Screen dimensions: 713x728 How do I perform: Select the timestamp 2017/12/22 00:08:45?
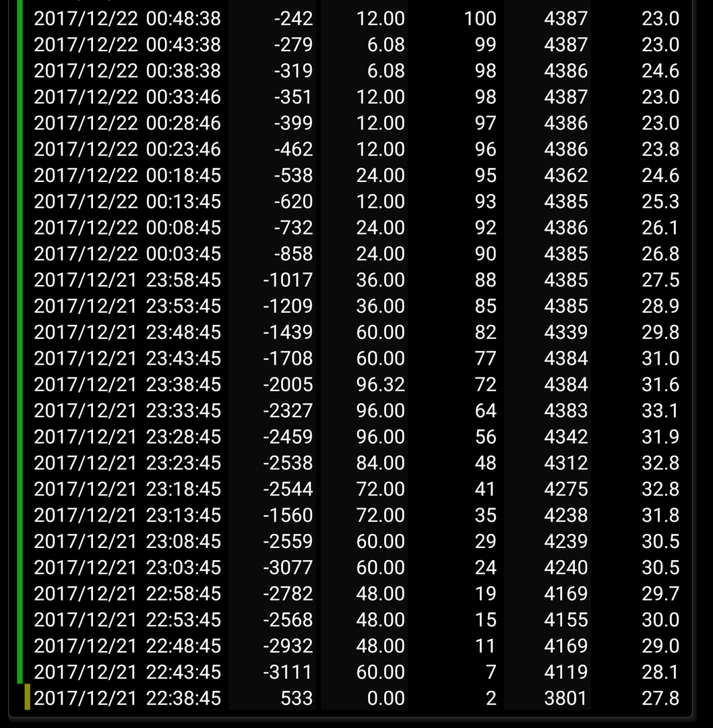127,228
